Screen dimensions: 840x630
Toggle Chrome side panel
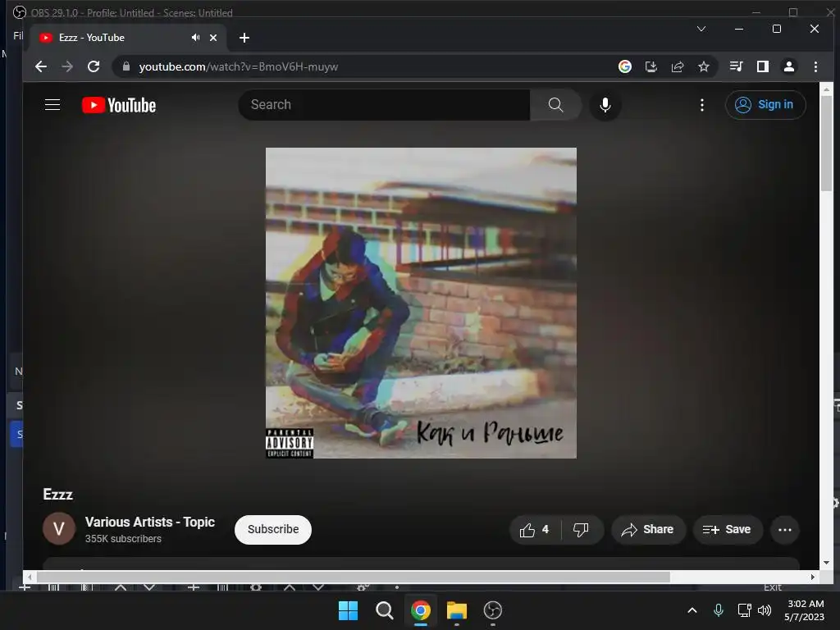coord(762,66)
